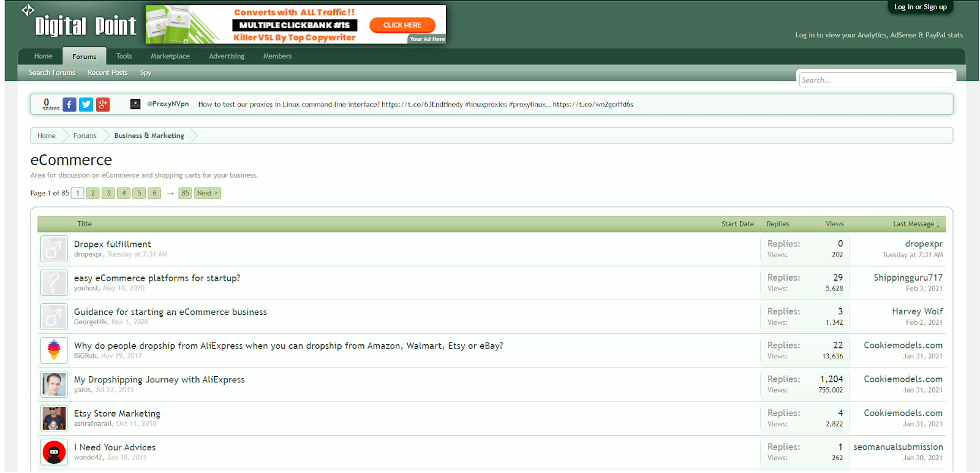Open 'Why do people dropship from AliExpress' thread
Image resolution: width=980 pixels, height=473 pixels.
288,346
